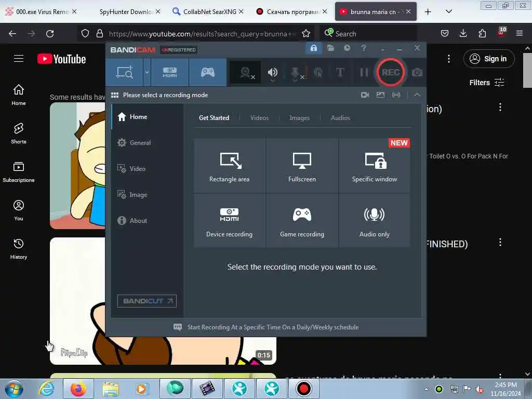Switch to the Audios tab

(340, 118)
